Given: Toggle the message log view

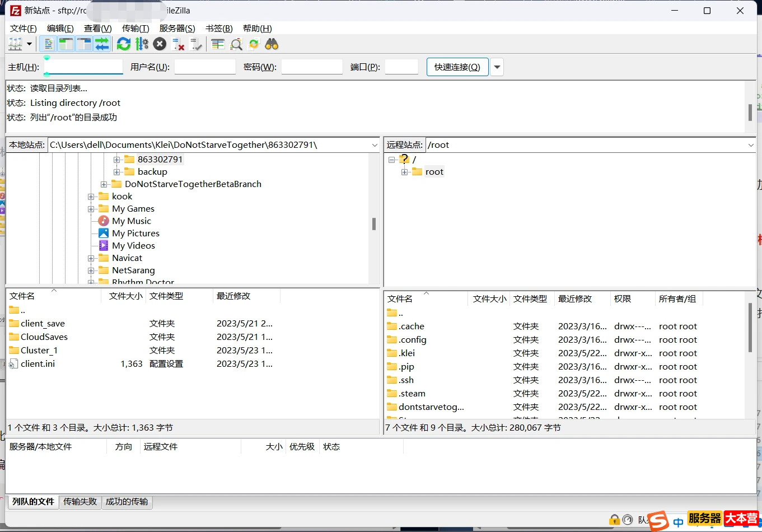Looking at the screenshot, I should coord(48,44).
